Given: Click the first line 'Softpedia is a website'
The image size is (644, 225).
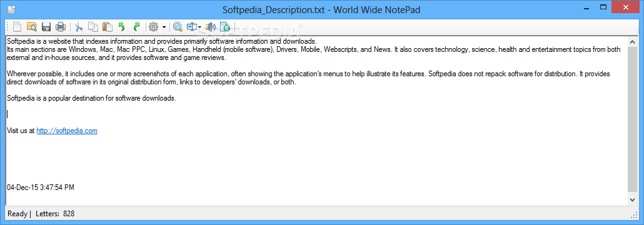Looking at the screenshot, I should pyautogui.click(x=162, y=41).
